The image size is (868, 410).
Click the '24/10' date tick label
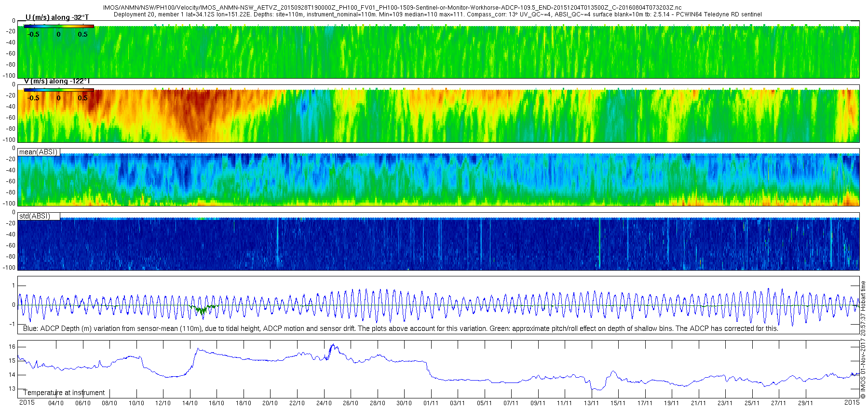[x=324, y=403]
